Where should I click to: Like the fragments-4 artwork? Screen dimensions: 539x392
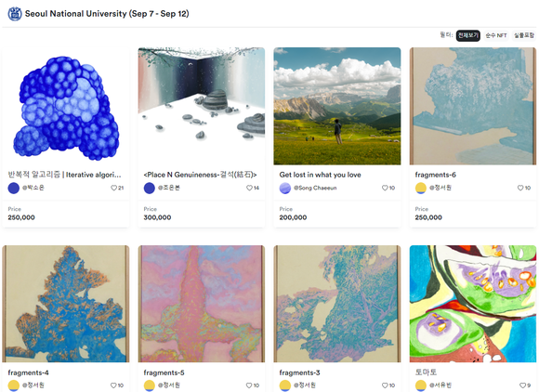[113, 385]
